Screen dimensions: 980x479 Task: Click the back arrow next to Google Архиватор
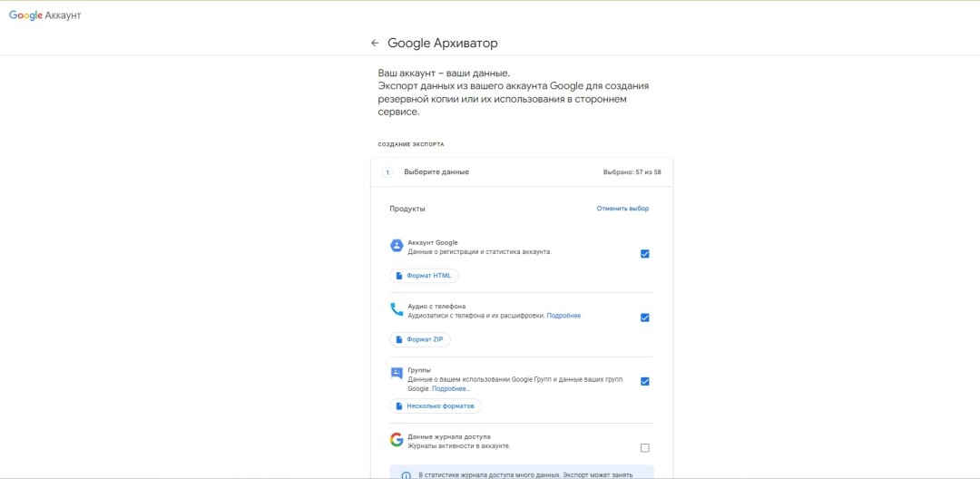tap(375, 43)
